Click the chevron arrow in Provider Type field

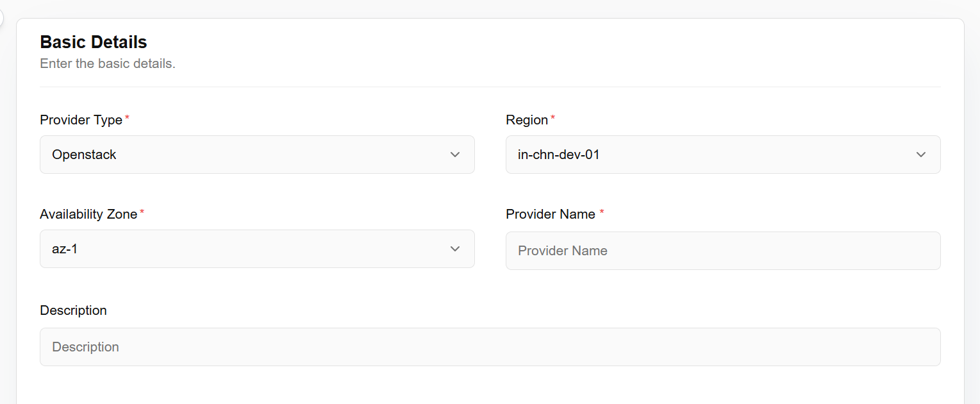pyautogui.click(x=455, y=155)
